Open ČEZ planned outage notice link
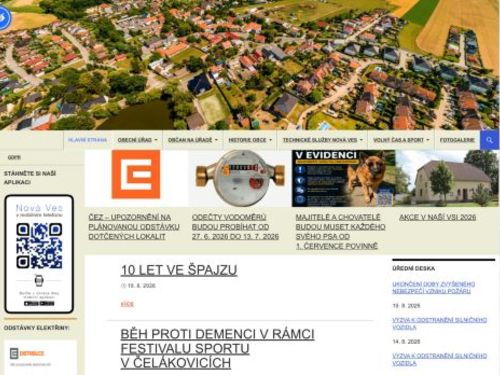Image resolution: width=500 pixels, height=375 pixels. click(134, 227)
